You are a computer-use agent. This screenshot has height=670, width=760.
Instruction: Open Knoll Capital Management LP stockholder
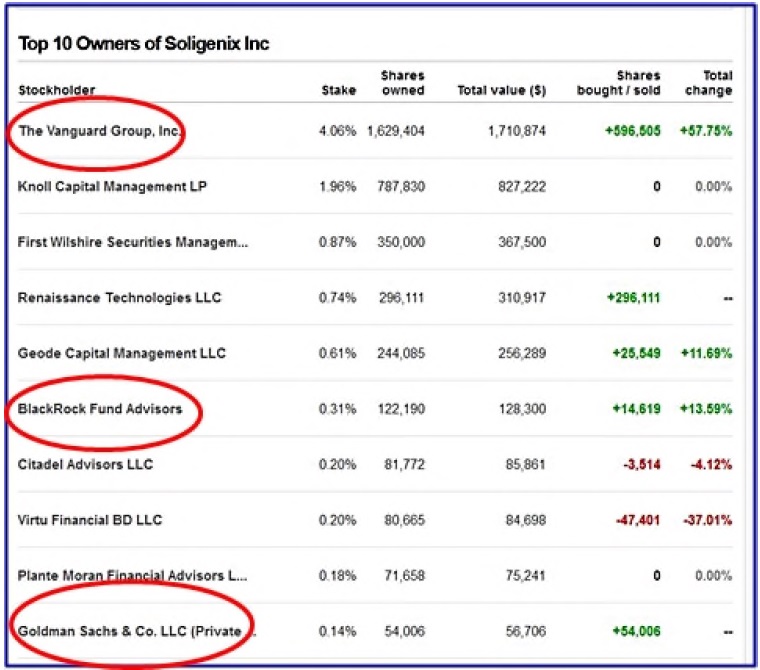112,187
